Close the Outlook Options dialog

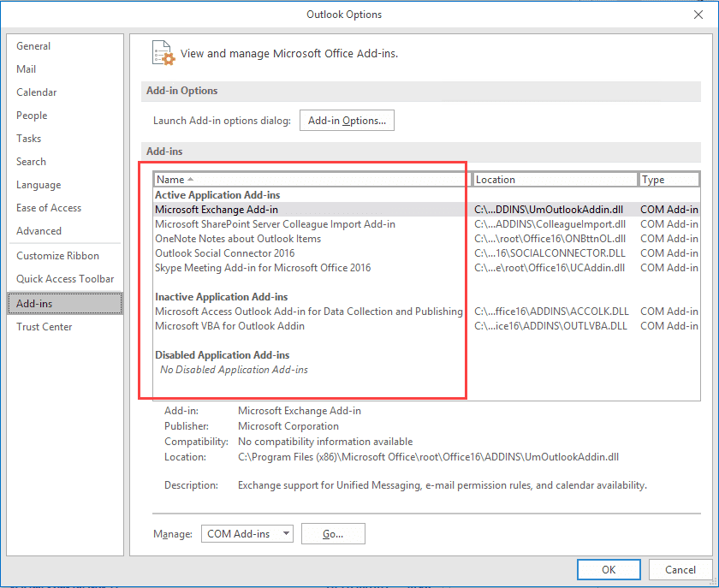click(x=698, y=15)
